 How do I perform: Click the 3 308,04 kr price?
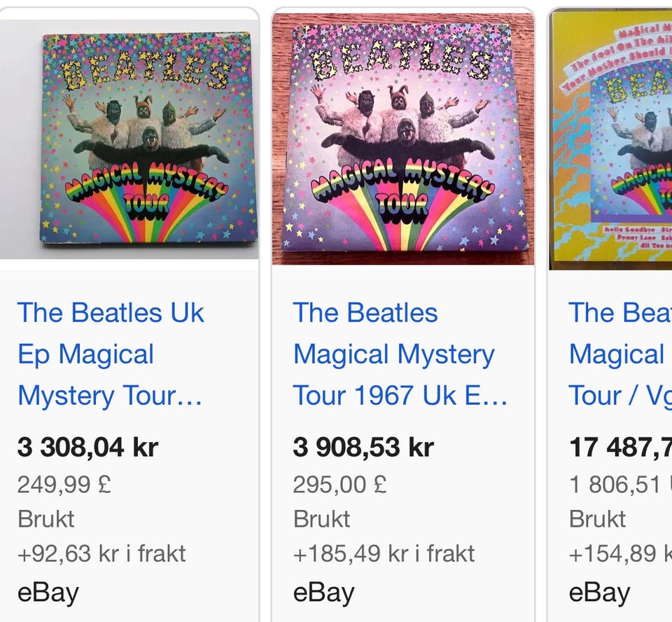pos(87,447)
